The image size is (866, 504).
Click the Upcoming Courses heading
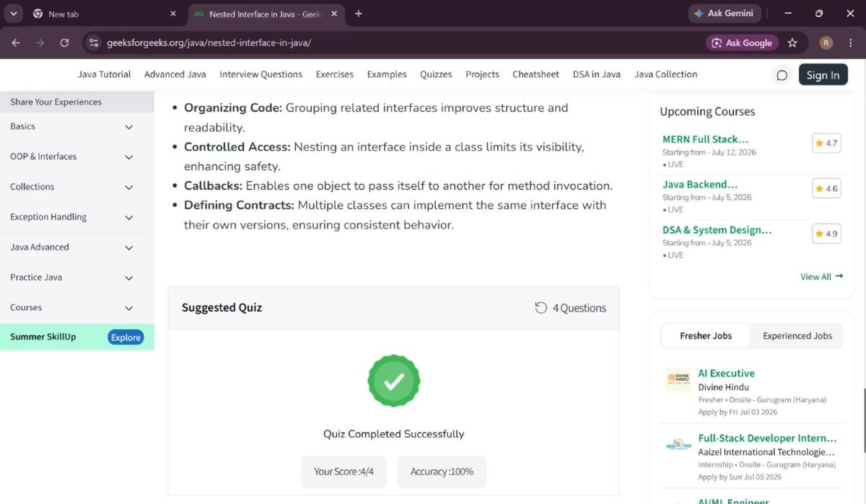(x=707, y=112)
